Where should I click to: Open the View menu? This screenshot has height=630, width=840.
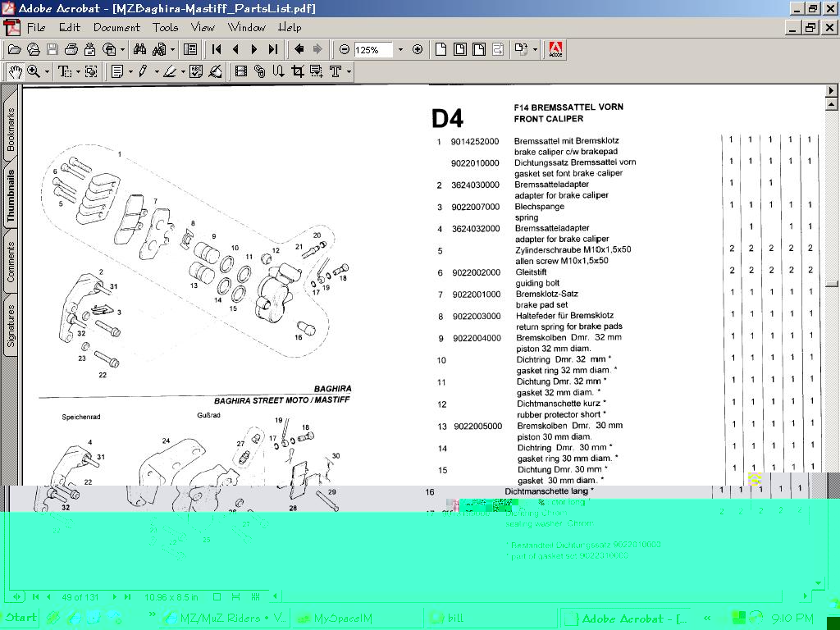coord(203,27)
